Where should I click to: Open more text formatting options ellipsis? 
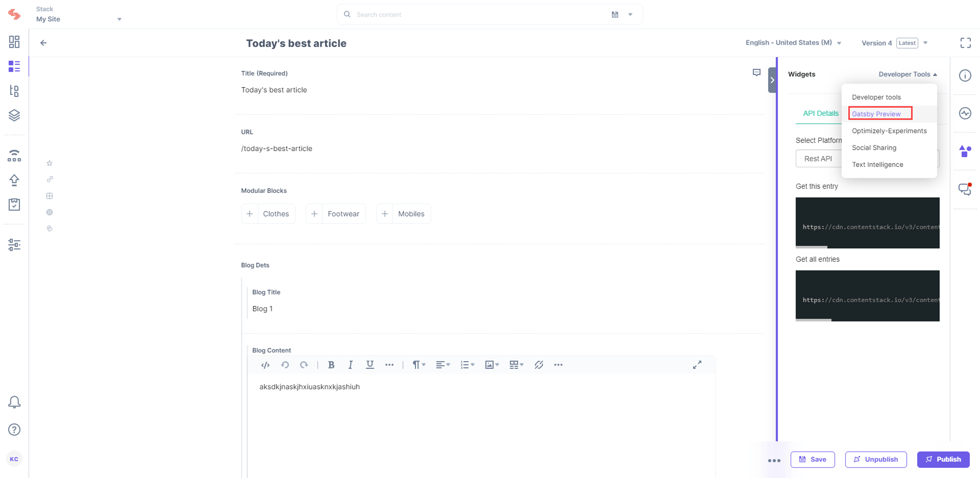click(389, 365)
